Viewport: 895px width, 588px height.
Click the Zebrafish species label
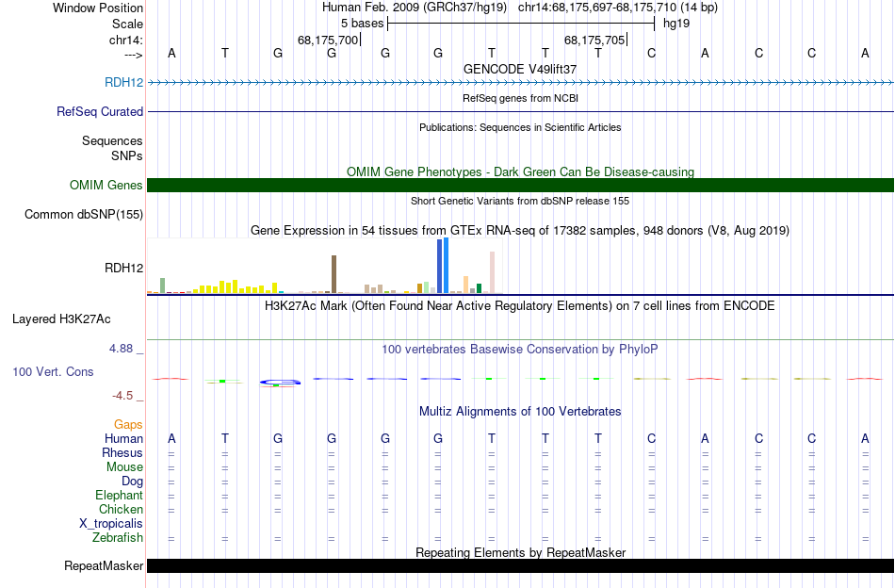tap(118, 537)
